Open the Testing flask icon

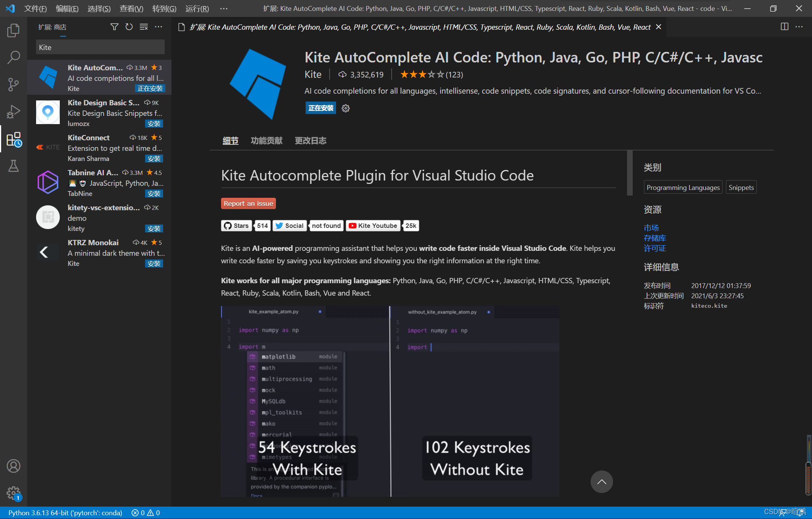point(14,166)
